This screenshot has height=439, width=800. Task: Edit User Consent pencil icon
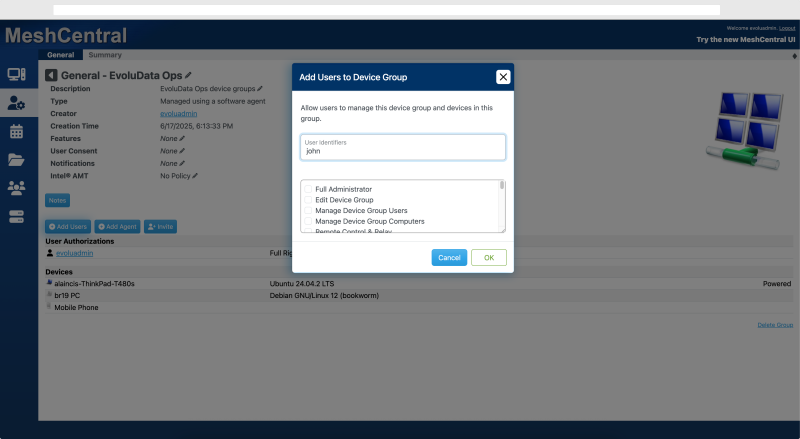pos(182,151)
